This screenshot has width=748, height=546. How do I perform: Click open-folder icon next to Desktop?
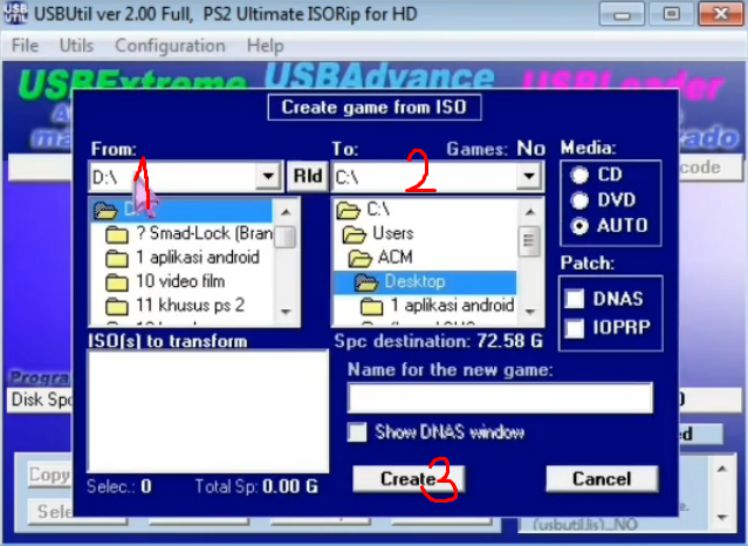pyautogui.click(x=366, y=282)
